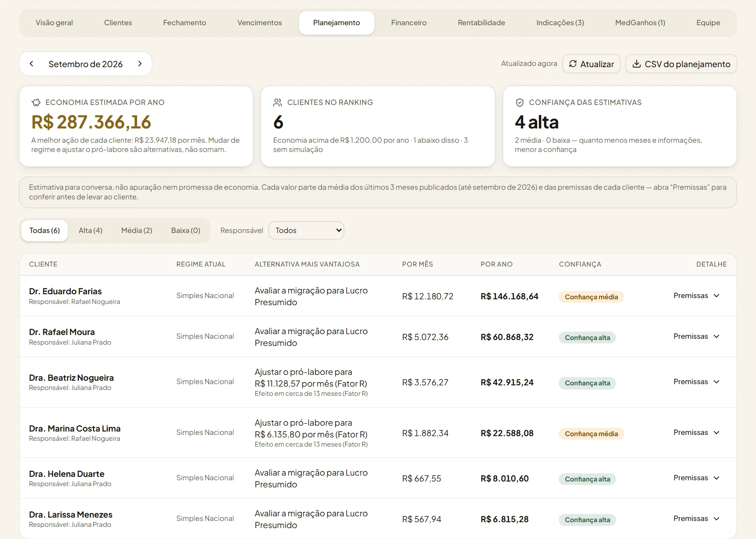Image resolution: width=756 pixels, height=539 pixels.
Task: Click R$ 60.868,32 yearly value
Action: (x=507, y=337)
